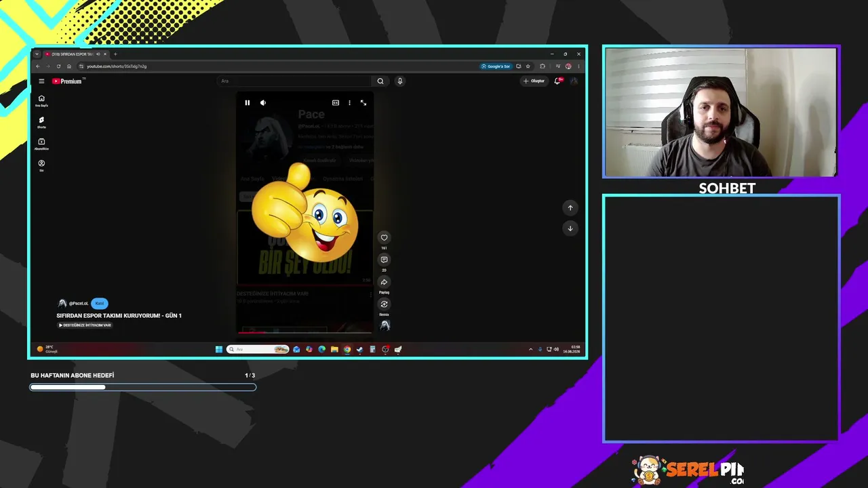Open the Siz page in the sidebar

[x=41, y=165]
